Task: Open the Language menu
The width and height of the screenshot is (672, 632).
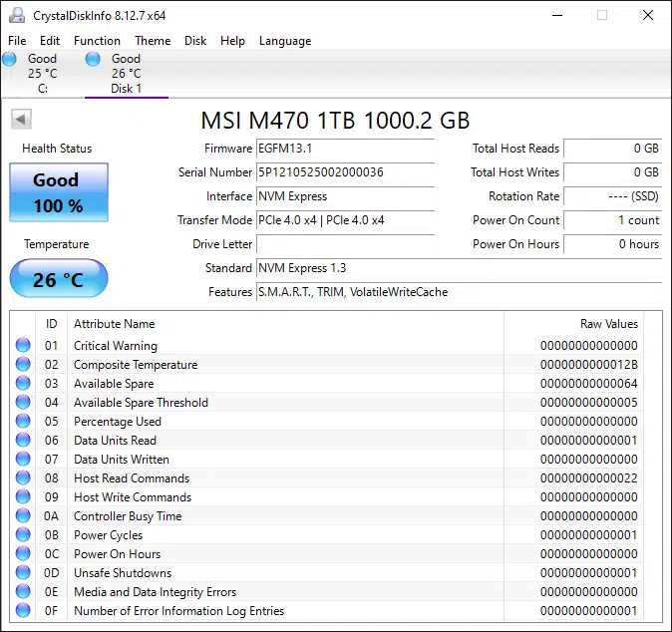Action: tap(285, 41)
